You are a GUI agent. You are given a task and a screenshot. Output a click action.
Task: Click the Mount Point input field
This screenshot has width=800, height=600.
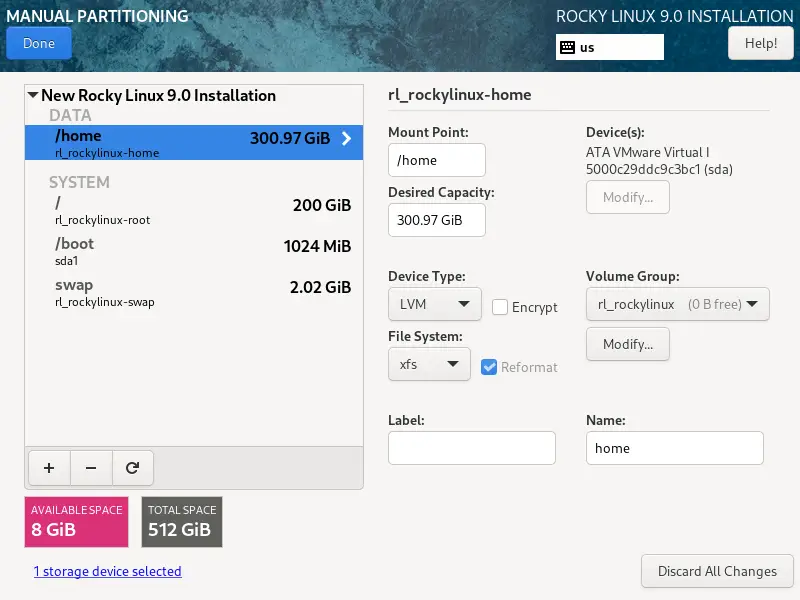click(437, 160)
